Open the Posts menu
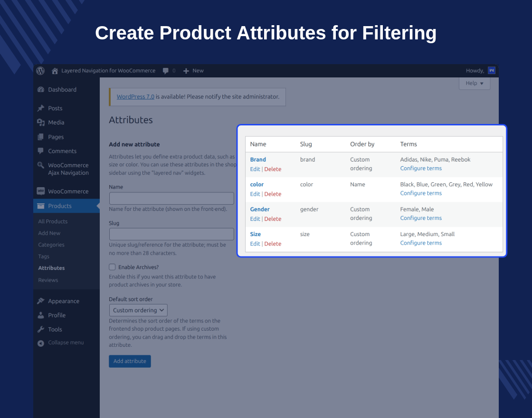This screenshot has height=418, width=532. (55, 108)
